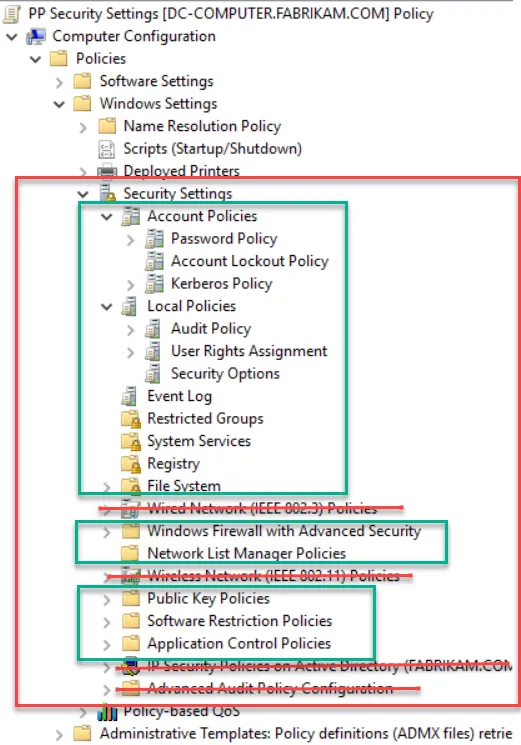
Task: Click the Policies folder icon
Action: 58,58
